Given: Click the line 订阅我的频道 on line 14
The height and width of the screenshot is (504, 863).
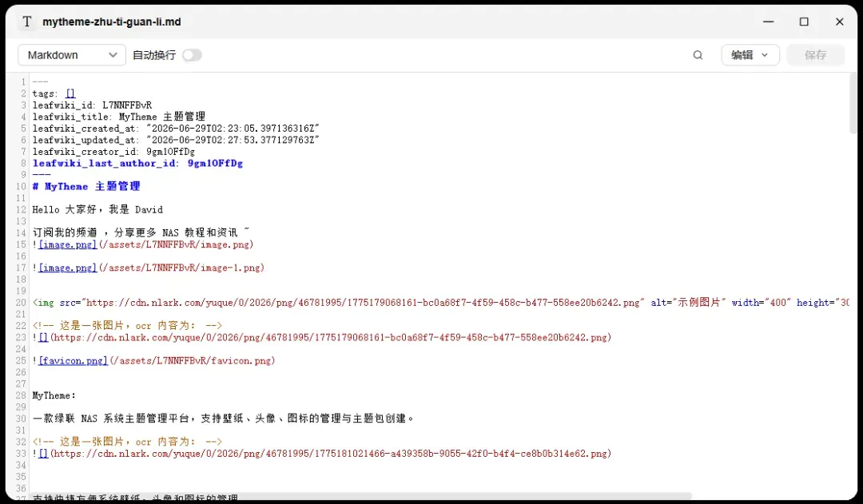Looking at the screenshot, I should point(141,232).
